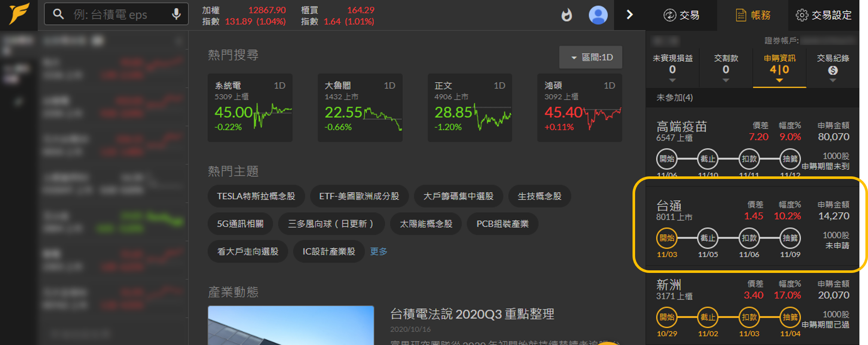
Task: Click 高端疫苗 抽籤 step circle
Action: click(x=790, y=159)
